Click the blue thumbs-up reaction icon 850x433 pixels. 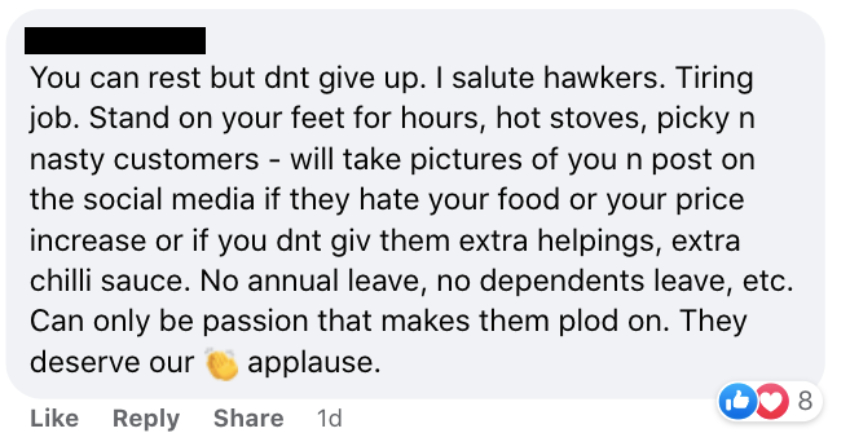737,402
